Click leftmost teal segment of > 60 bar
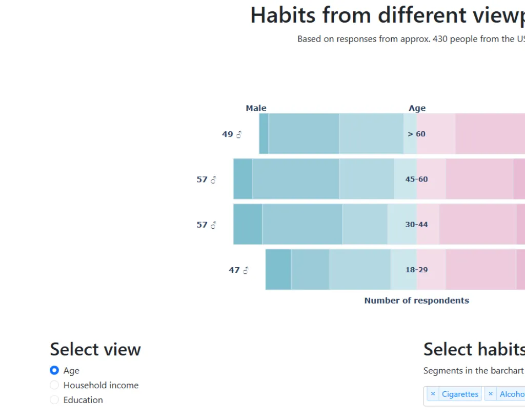The width and height of the screenshot is (525, 420). click(264, 133)
